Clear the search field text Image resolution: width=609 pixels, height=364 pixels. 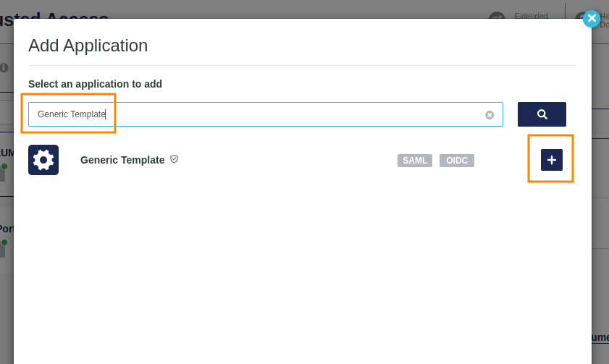click(490, 115)
